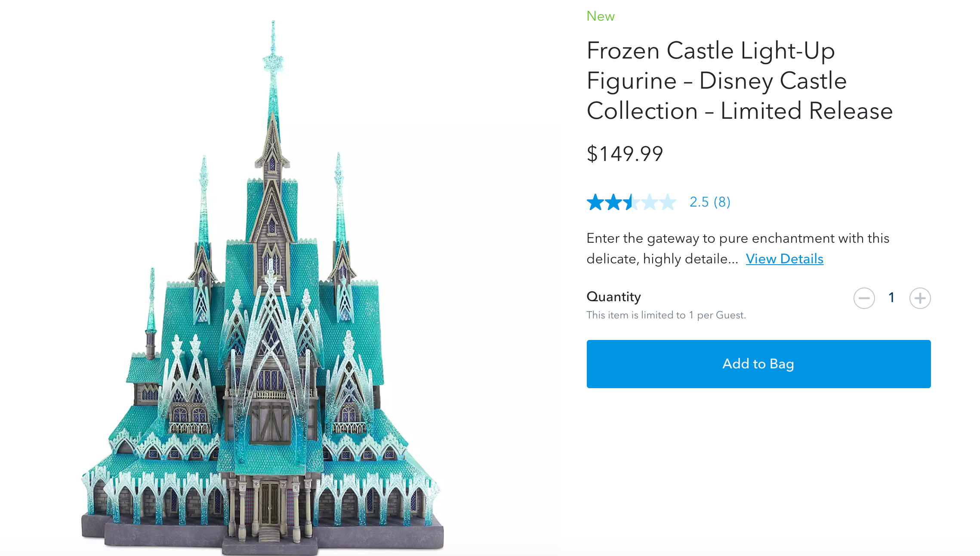Click the green New label
The height and width of the screenshot is (556, 980).
(x=601, y=16)
